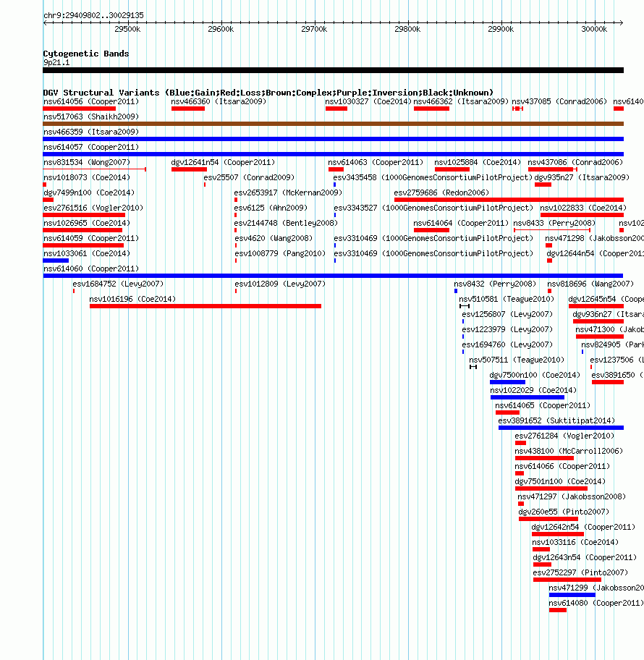Click nsv437086 (Conrad2006) label
Image resolution: width=644 pixels, height=660 pixels.
(x=575, y=162)
